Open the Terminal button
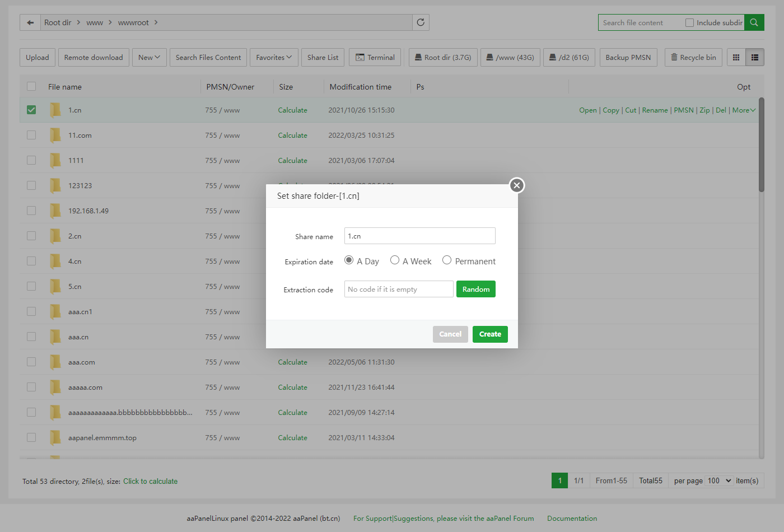 [375, 57]
